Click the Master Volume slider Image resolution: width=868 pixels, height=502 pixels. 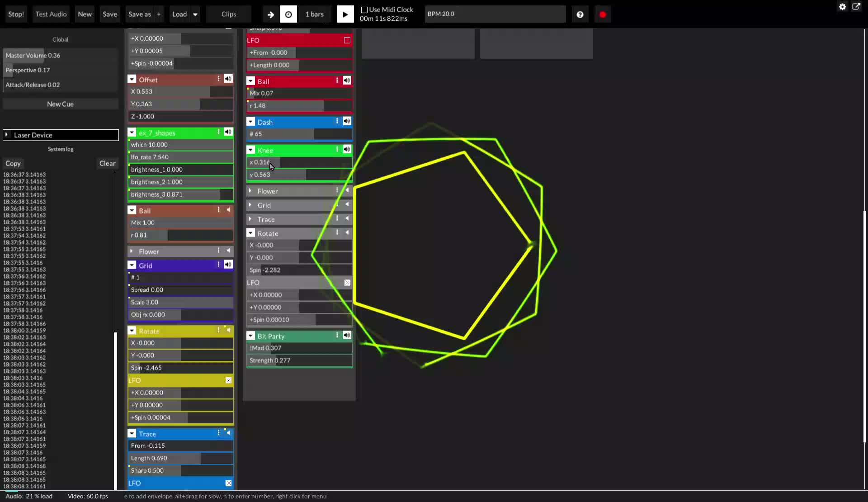click(x=60, y=56)
